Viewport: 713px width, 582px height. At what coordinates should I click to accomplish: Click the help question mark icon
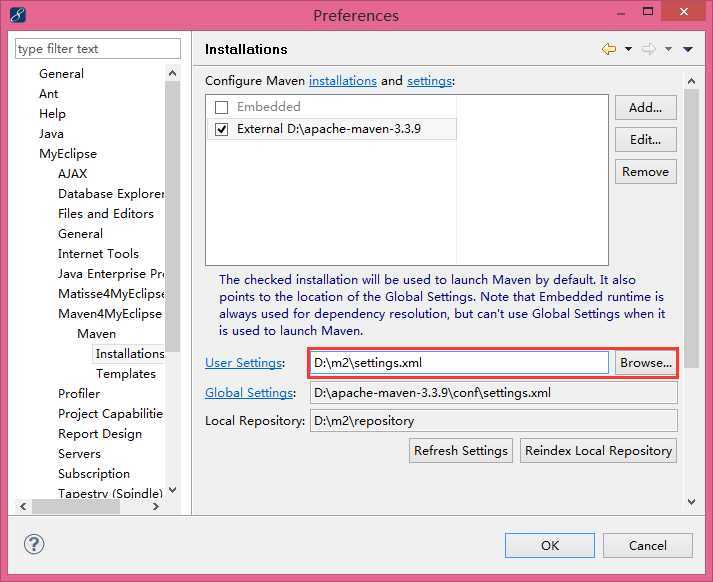coord(34,544)
